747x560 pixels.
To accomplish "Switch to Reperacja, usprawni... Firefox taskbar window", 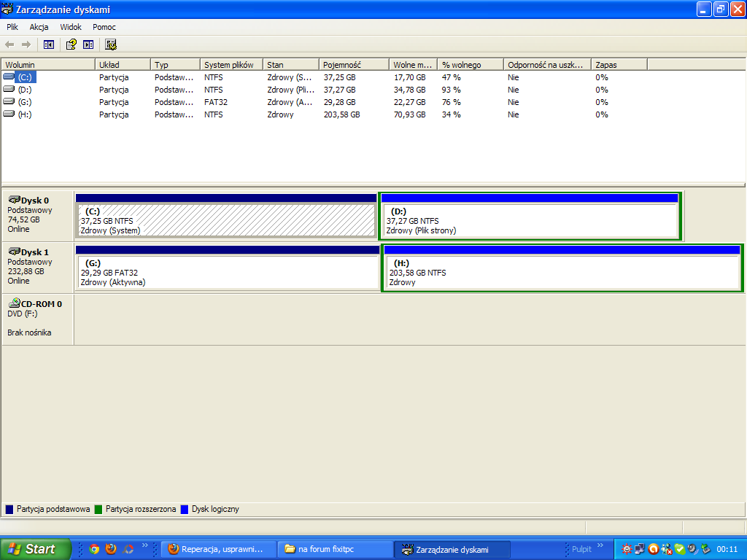I will (219, 549).
